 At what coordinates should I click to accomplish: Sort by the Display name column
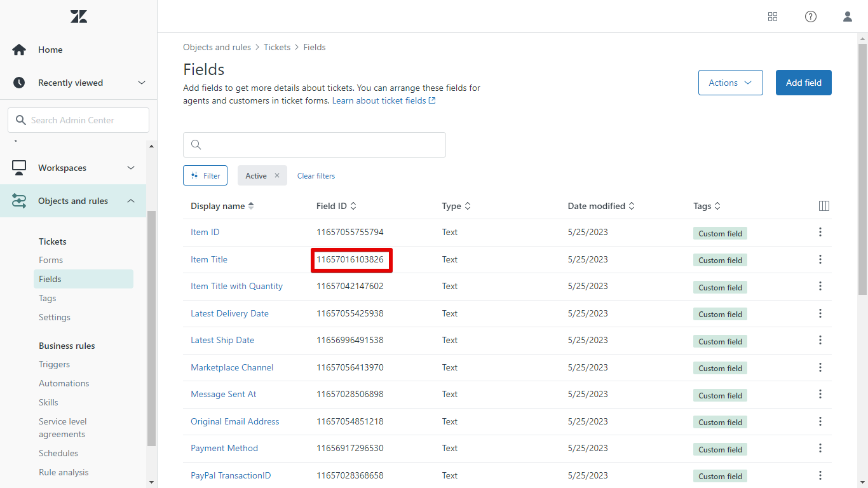pyautogui.click(x=222, y=206)
